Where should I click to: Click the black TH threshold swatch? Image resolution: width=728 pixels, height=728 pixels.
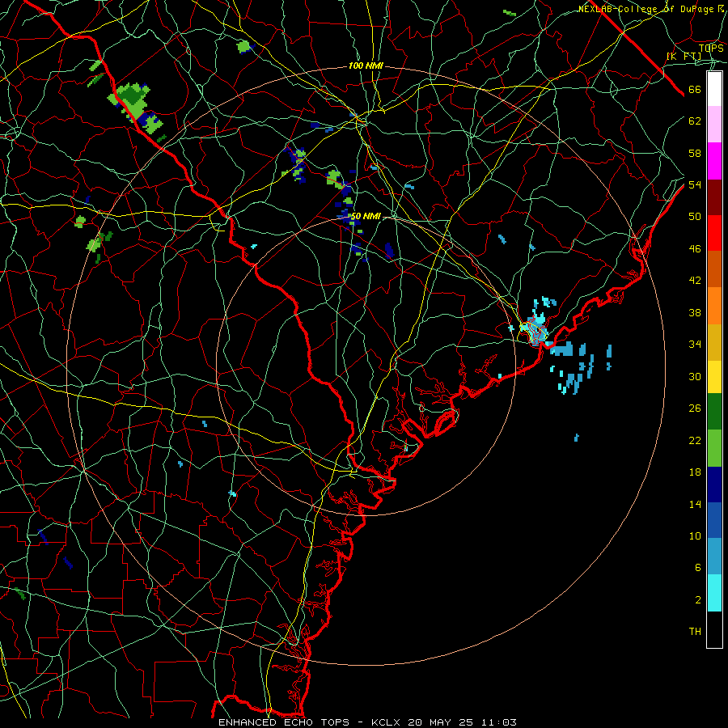click(714, 629)
